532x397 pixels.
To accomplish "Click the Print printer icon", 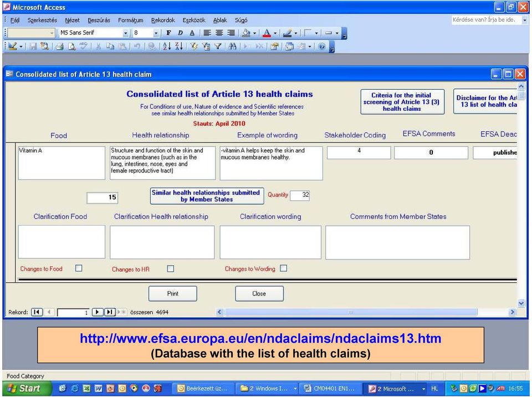I will pos(60,46).
